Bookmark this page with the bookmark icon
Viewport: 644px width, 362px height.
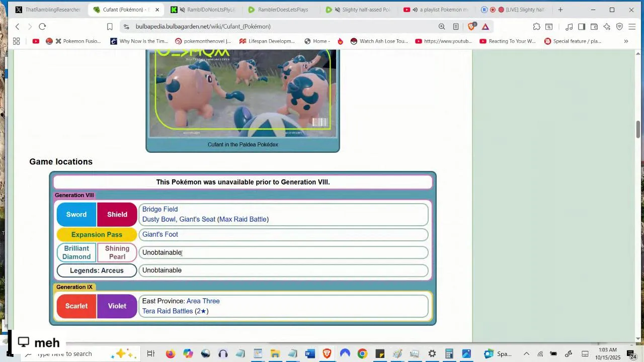pyautogui.click(x=110, y=27)
